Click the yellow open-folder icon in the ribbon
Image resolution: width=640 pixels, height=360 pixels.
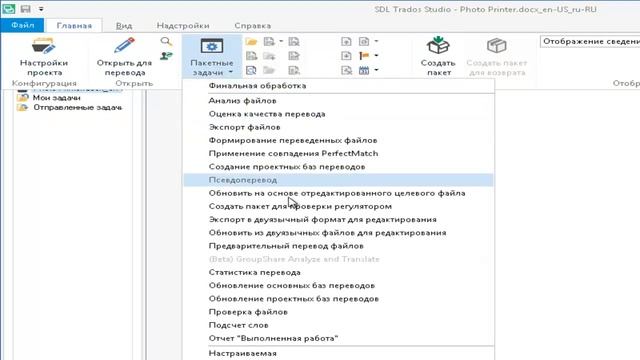pos(251,42)
